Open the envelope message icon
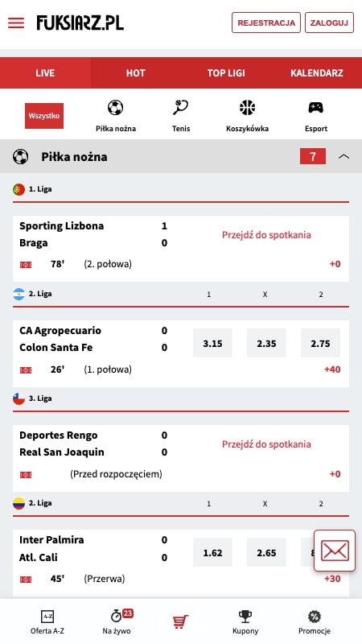Image resolution: width=362 pixels, height=644 pixels. click(x=335, y=551)
